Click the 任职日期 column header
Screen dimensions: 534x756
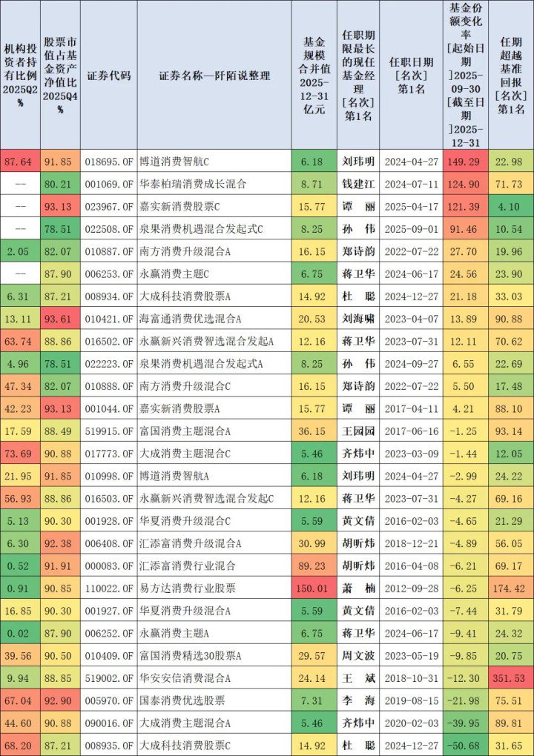coord(412,76)
